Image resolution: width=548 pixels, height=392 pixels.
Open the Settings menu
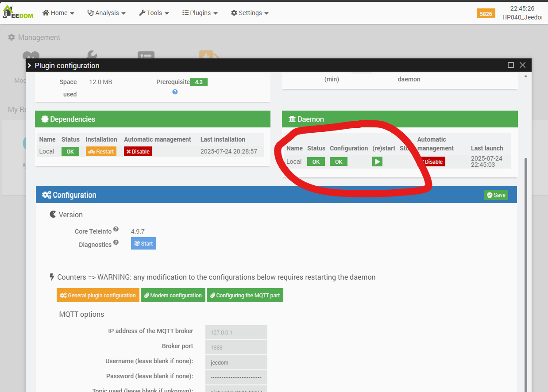[x=250, y=13]
